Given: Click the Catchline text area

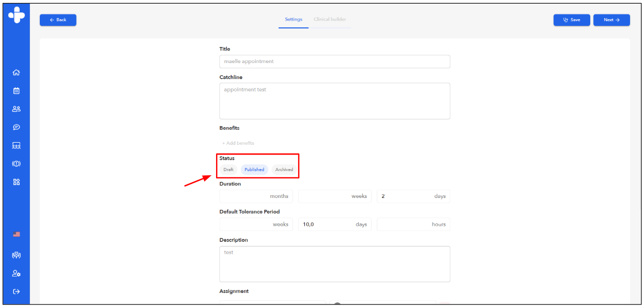Looking at the screenshot, I should coord(334,101).
